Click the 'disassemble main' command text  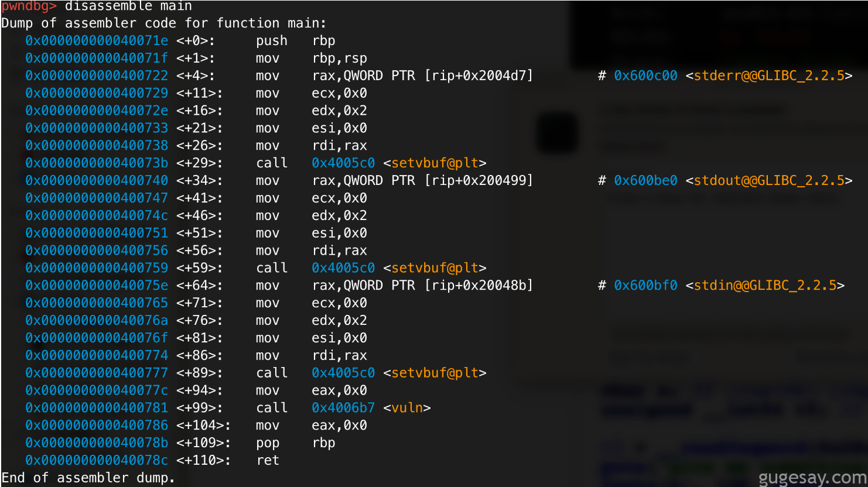[128, 6]
